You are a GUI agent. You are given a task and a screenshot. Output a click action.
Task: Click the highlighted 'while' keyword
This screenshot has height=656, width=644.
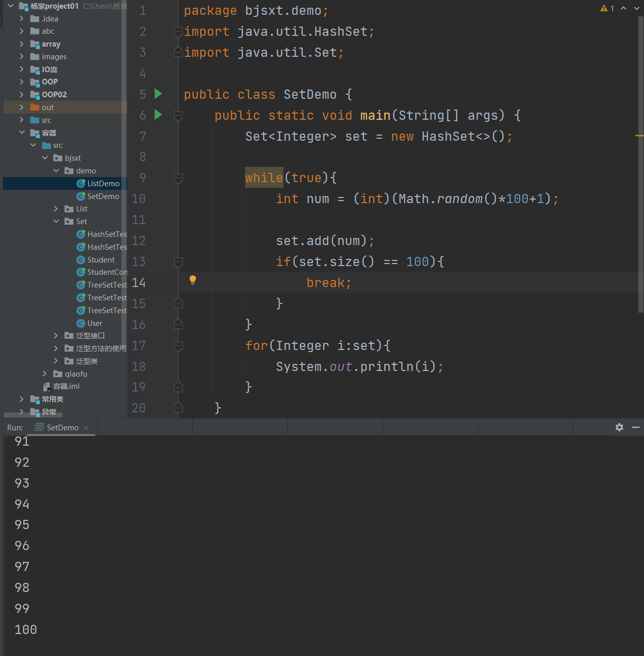[x=264, y=178]
